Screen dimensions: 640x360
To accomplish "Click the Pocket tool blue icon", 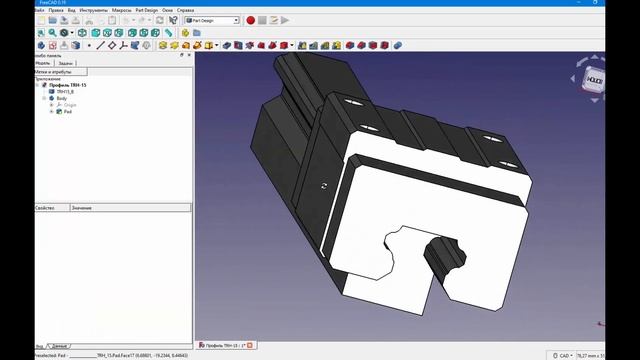I will click(x=227, y=45).
